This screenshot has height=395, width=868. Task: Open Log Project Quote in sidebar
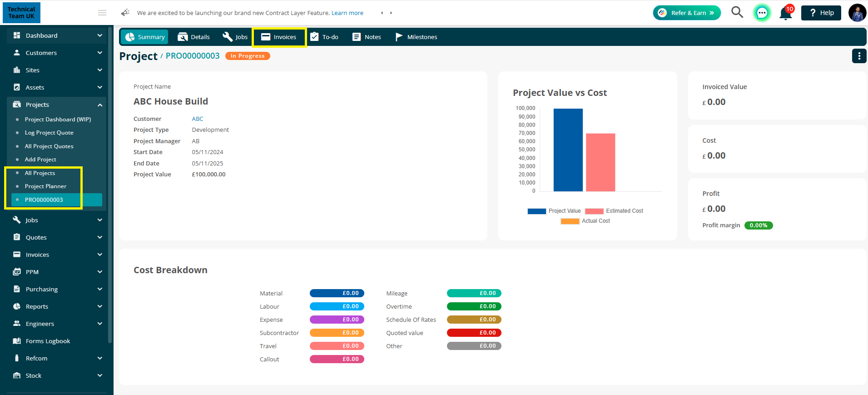pyautogui.click(x=49, y=133)
